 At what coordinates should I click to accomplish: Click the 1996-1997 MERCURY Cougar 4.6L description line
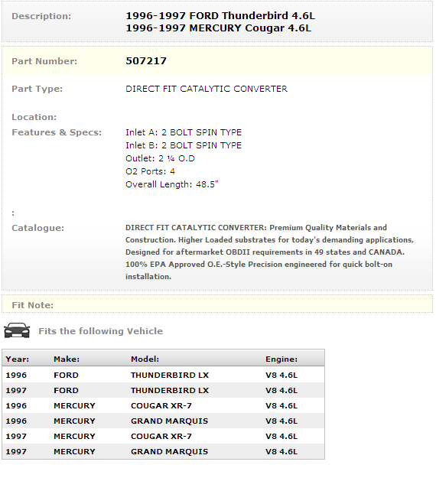[218, 28]
